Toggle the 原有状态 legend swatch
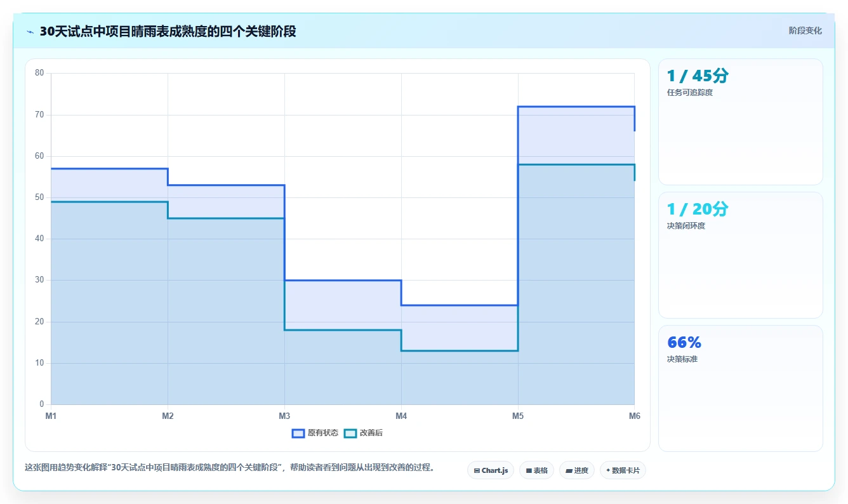 coord(298,433)
